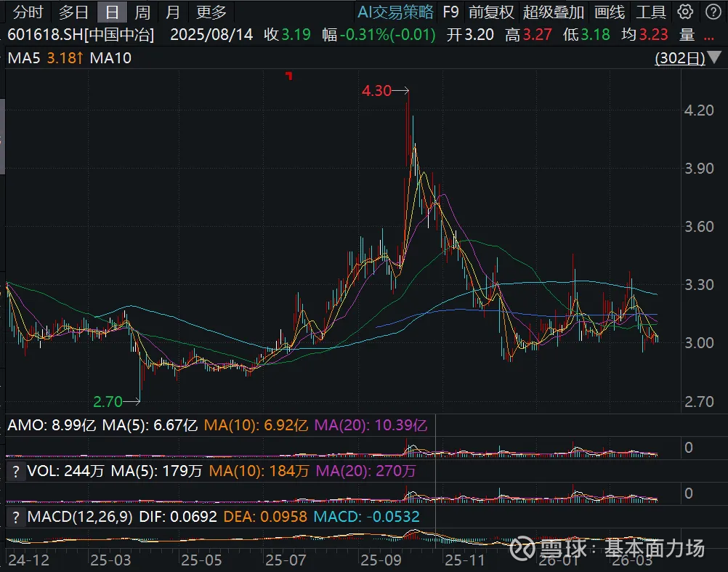Expand the 302日 range dropdown arrow
This screenshot has height=572, width=728.
(714, 57)
